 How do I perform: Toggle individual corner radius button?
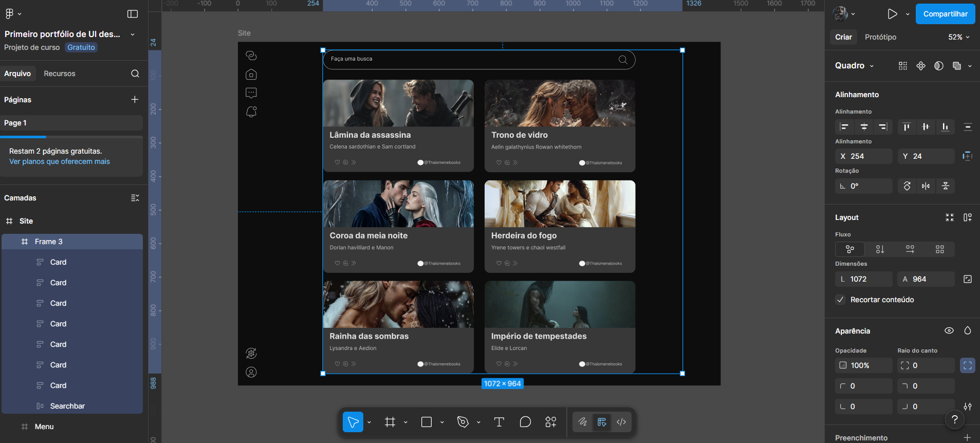(967, 365)
